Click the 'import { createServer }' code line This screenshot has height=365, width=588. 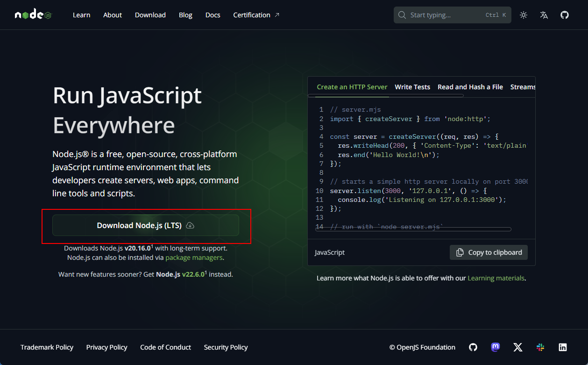pyautogui.click(x=410, y=119)
